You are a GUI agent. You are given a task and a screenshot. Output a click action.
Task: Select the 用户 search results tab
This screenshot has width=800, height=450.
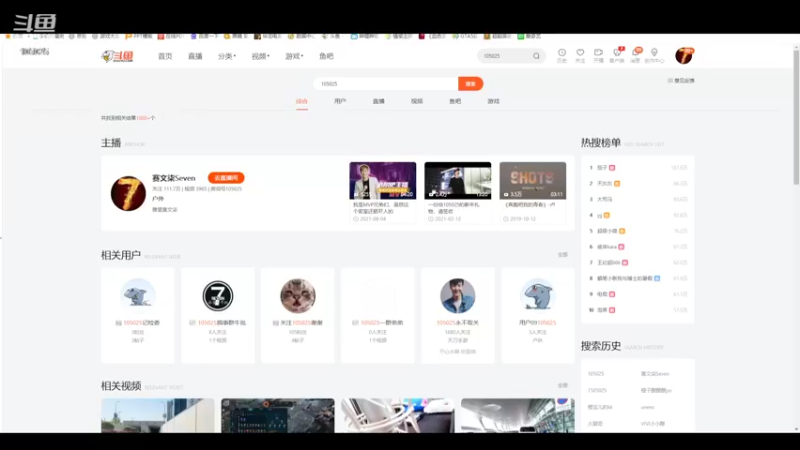point(340,102)
